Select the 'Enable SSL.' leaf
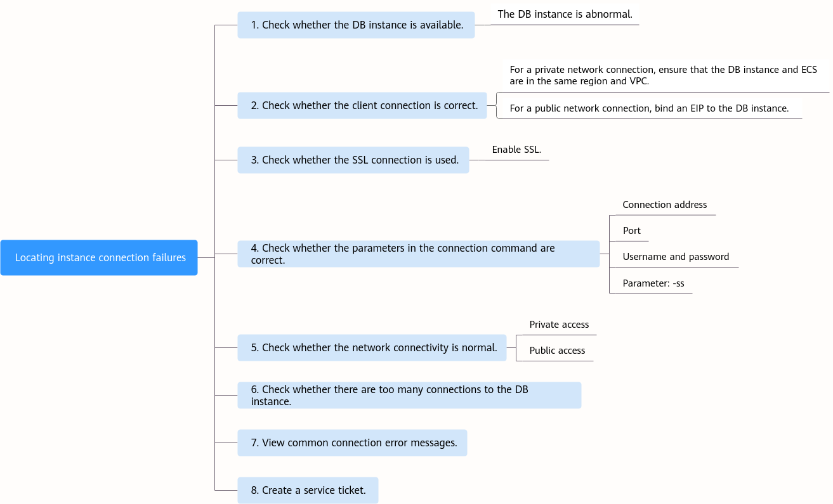Screen dimensions: 833x504 [x=516, y=150]
